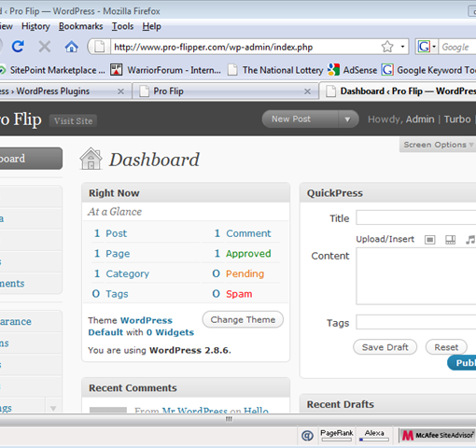Click the page identity icon in address bar
476x448 pixels.
[100, 47]
